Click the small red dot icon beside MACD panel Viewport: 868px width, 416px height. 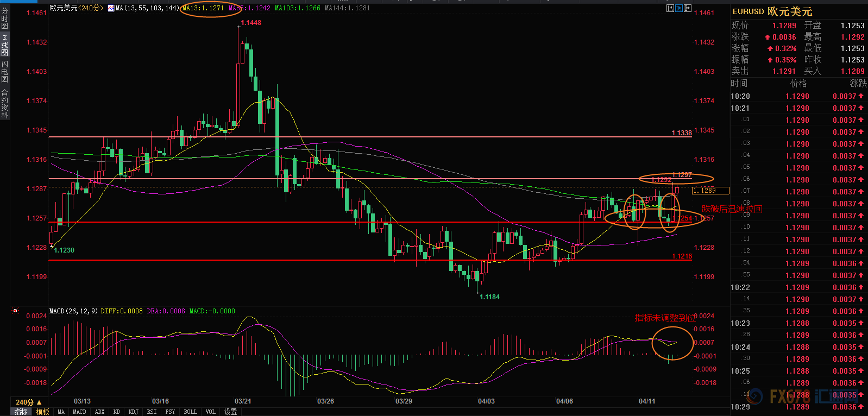pyautogui.click(x=15, y=311)
